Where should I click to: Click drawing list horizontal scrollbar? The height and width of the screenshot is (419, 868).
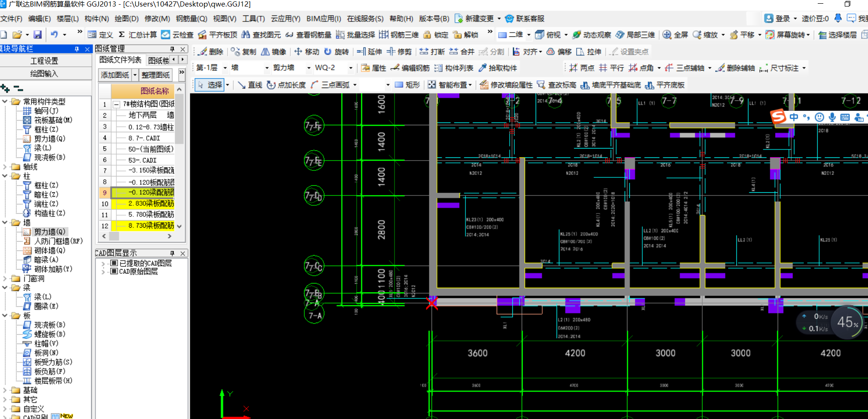(136, 237)
